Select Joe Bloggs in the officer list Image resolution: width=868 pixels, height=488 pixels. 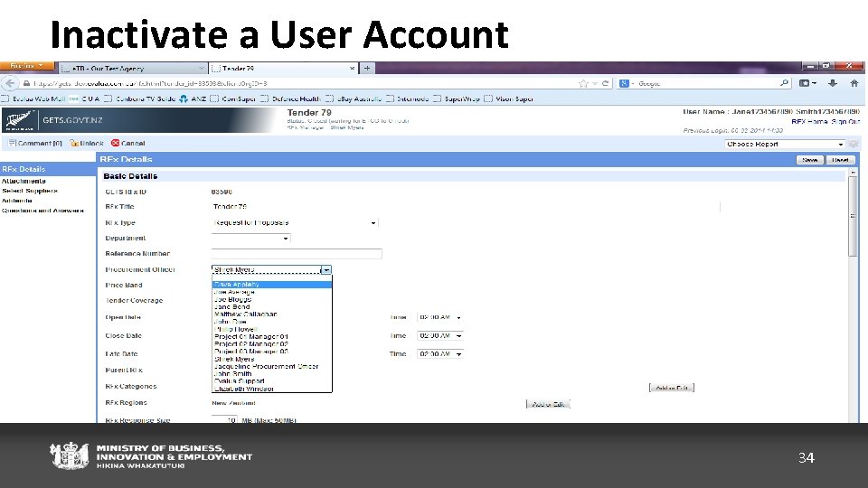[x=272, y=299]
